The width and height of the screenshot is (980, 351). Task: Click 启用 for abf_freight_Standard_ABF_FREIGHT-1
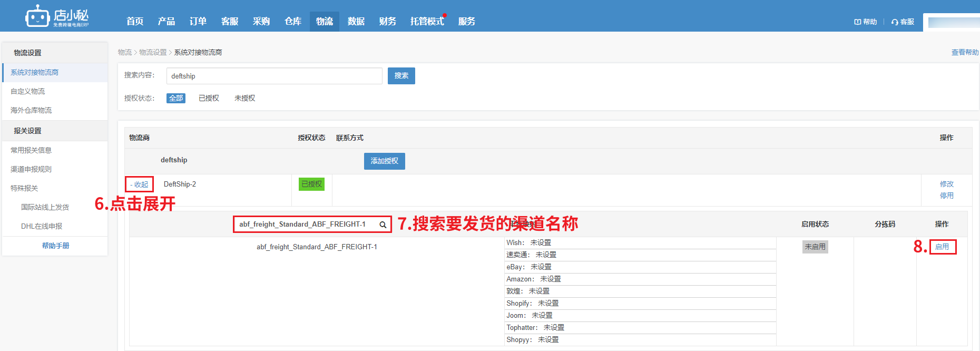[942, 247]
